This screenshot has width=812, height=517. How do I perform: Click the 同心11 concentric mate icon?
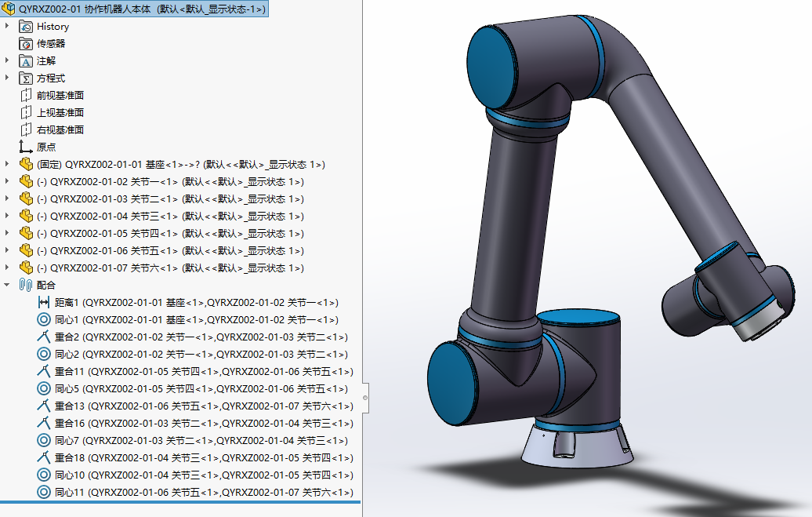[x=44, y=492]
